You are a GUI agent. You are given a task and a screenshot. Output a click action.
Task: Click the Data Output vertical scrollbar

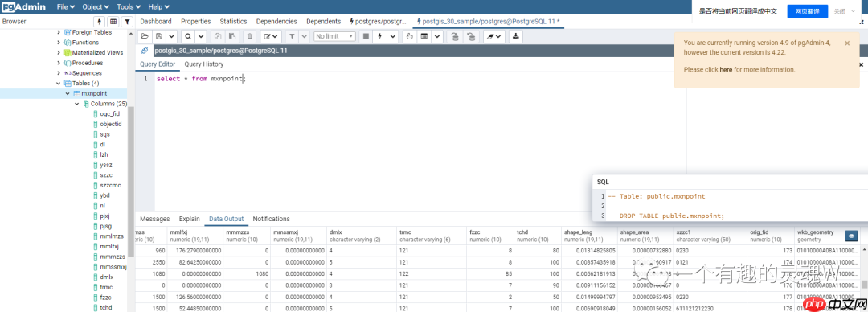(864, 285)
